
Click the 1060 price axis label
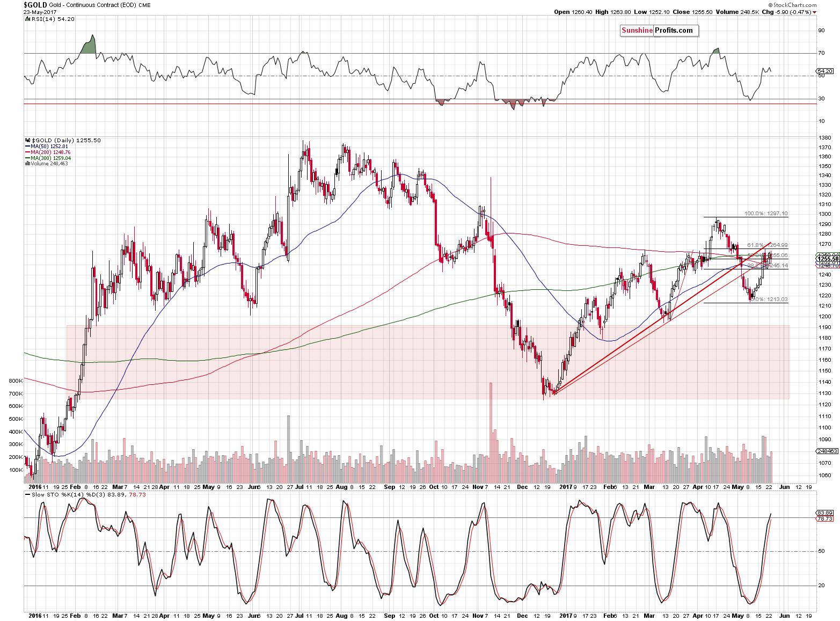[x=825, y=475]
